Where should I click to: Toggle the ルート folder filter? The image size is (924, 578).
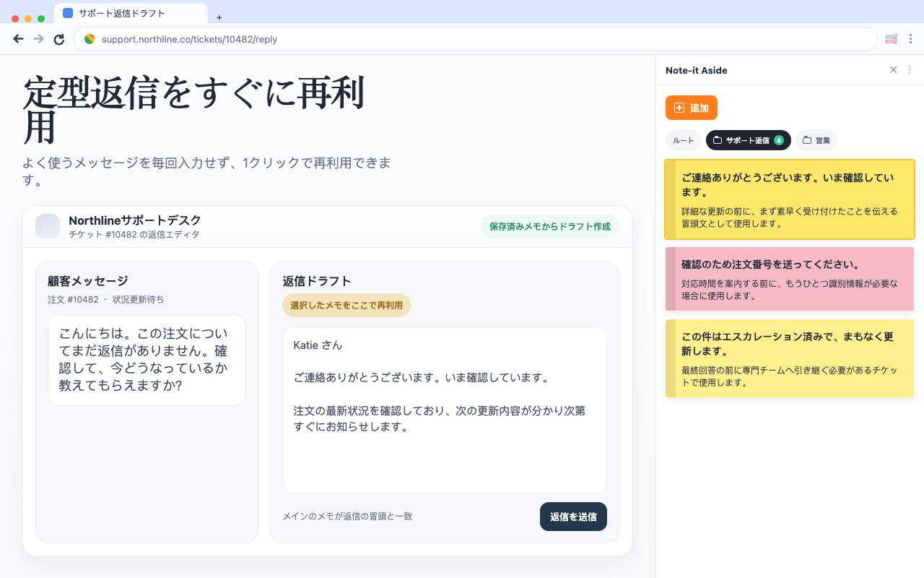[683, 140]
